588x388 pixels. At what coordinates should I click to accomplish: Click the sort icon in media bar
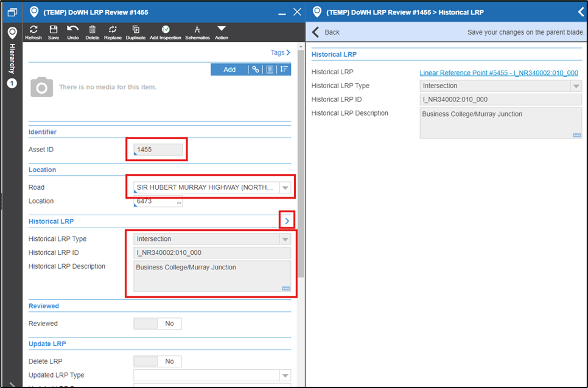pos(284,69)
